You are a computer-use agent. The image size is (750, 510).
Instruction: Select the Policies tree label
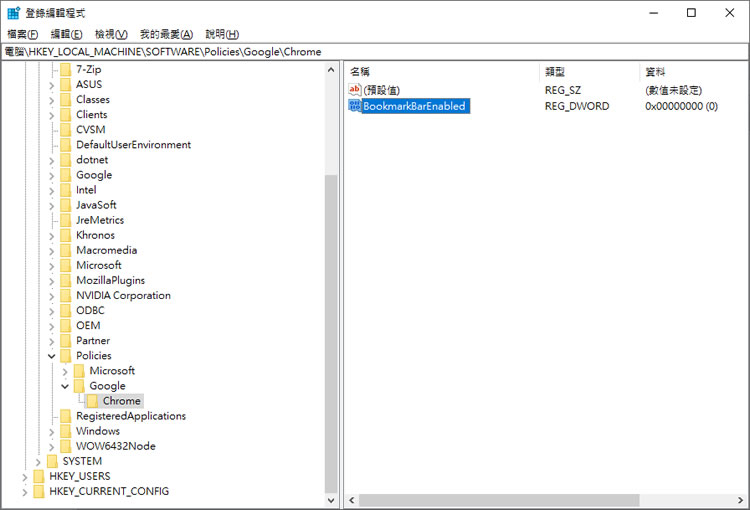point(94,355)
